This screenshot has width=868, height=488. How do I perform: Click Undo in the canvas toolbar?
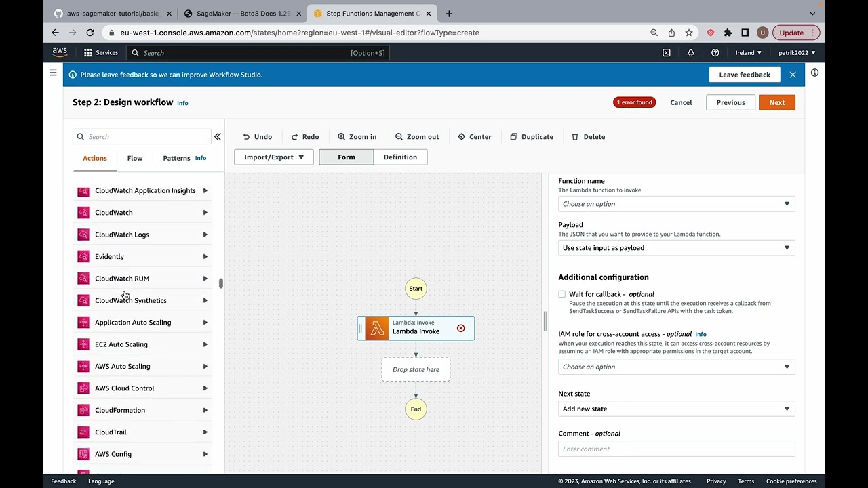click(x=257, y=137)
